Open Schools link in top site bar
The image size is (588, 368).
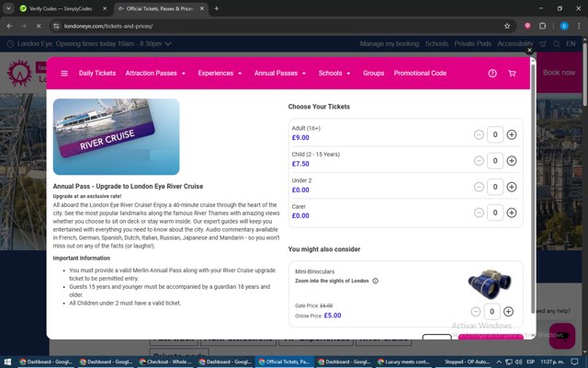click(436, 44)
